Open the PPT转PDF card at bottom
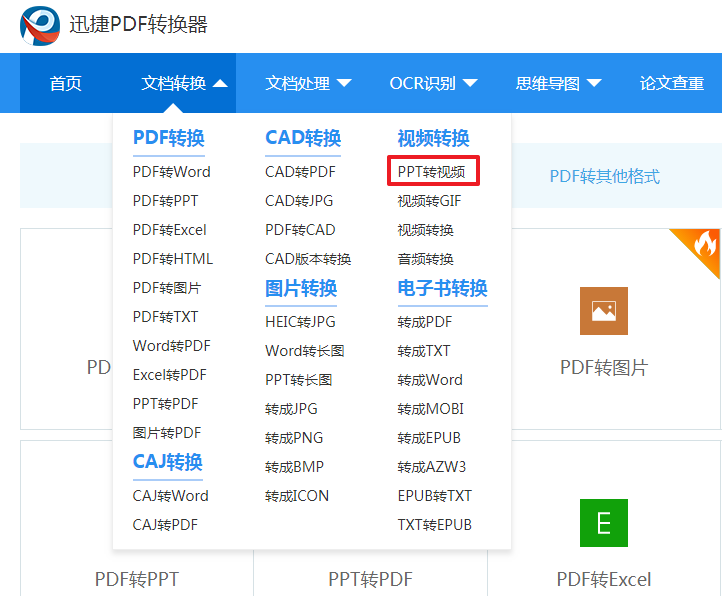The width and height of the screenshot is (722, 596). tap(370, 579)
